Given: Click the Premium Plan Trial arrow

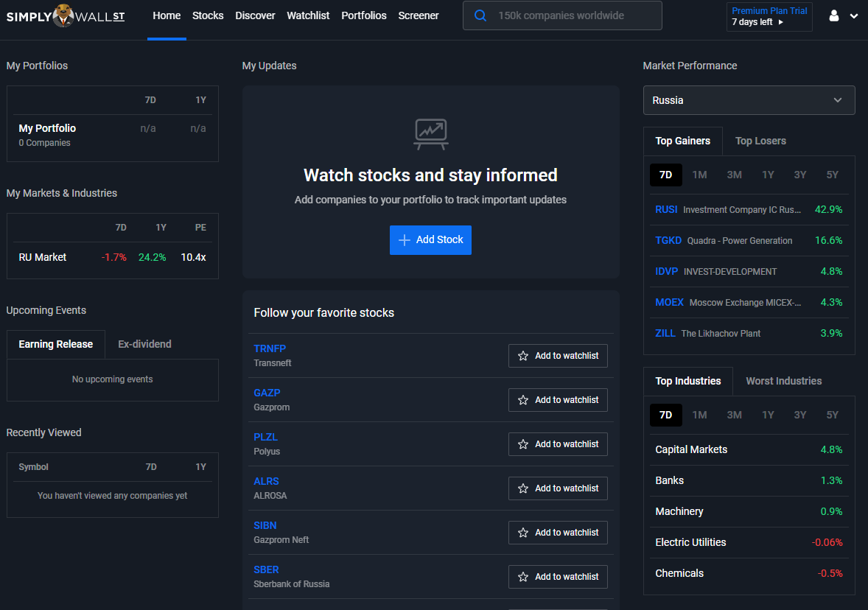Looking at the screenshot, I should [781, 22].
